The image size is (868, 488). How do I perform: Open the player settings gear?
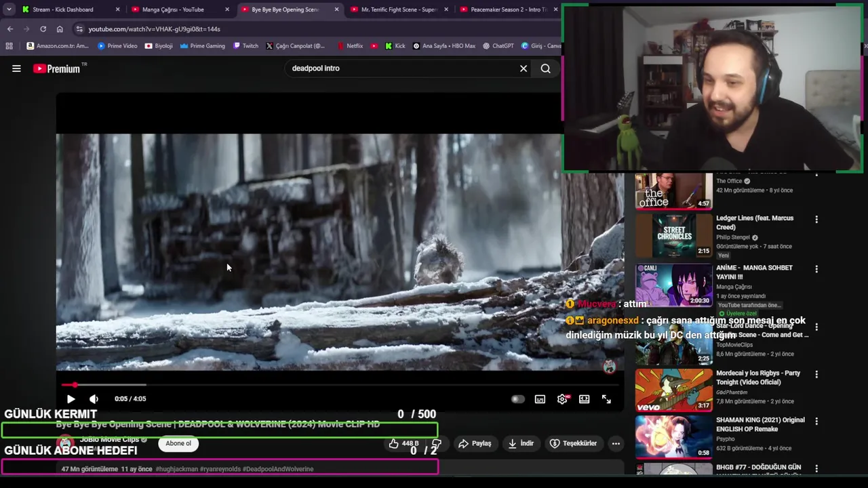click(562, 399)
